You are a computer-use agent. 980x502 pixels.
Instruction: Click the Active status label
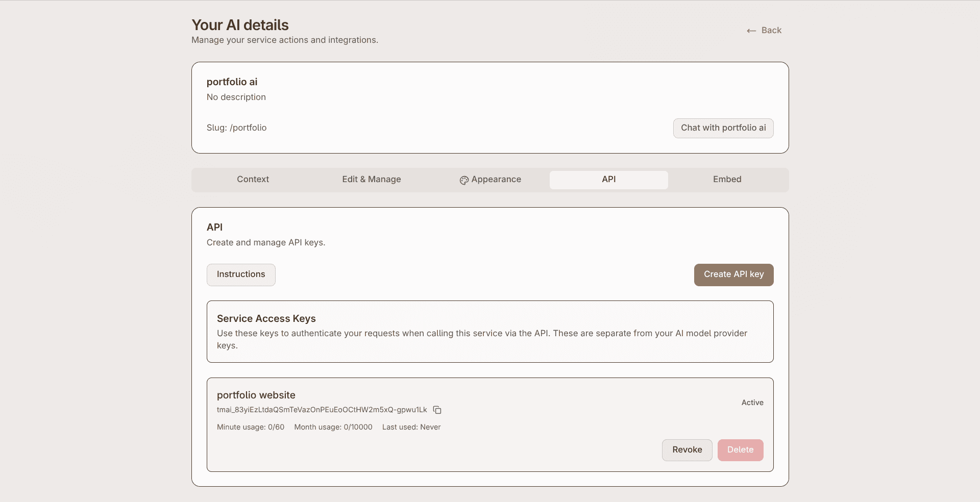(x=752, y=403)
